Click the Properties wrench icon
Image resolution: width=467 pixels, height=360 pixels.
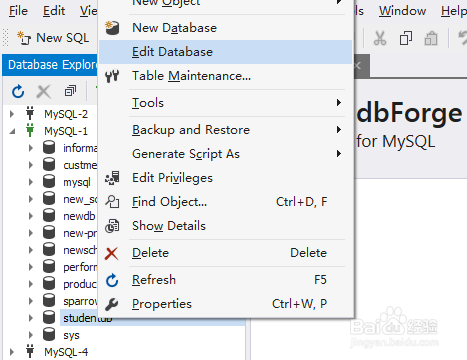coord(112,304)
